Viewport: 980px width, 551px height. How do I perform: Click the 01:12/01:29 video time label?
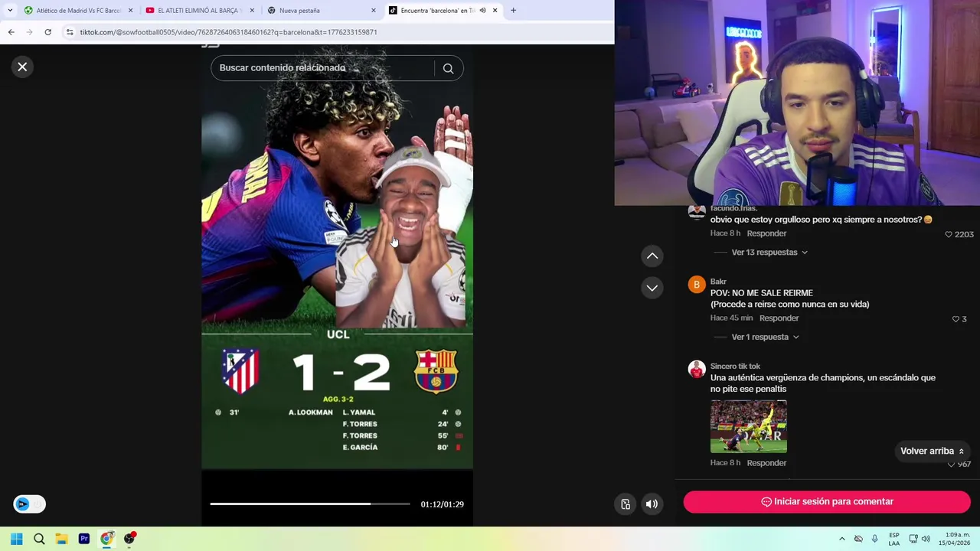point(442,504)
